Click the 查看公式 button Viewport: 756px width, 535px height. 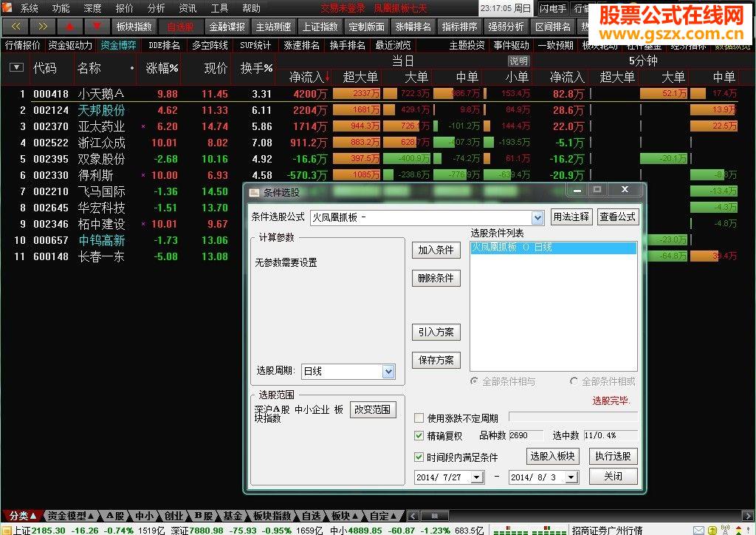point(617,217)
